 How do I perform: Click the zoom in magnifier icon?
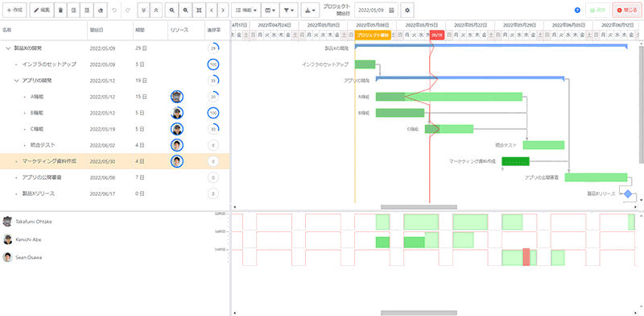pyautogui.click(x=173, y=10)
